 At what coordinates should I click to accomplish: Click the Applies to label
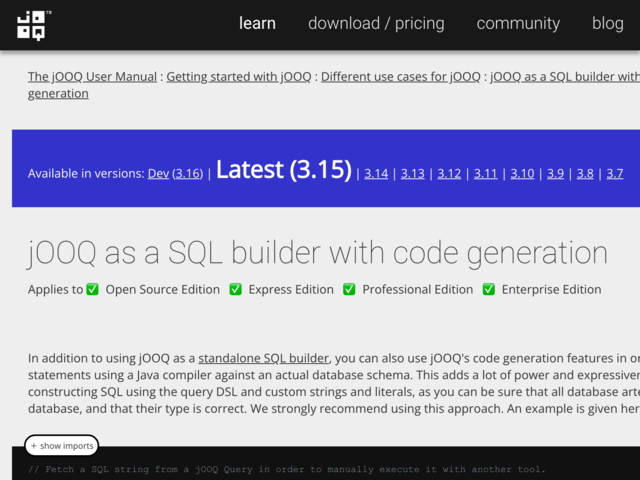(56, 289)
